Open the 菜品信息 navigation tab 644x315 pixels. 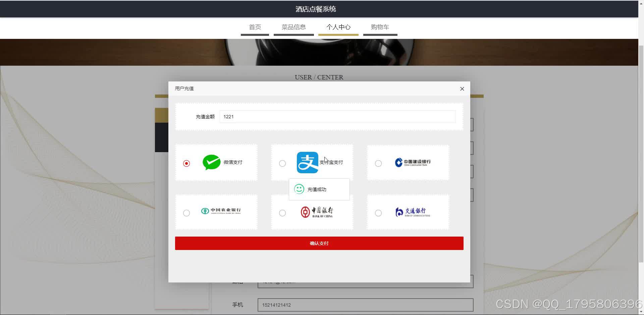pos(293,27)
